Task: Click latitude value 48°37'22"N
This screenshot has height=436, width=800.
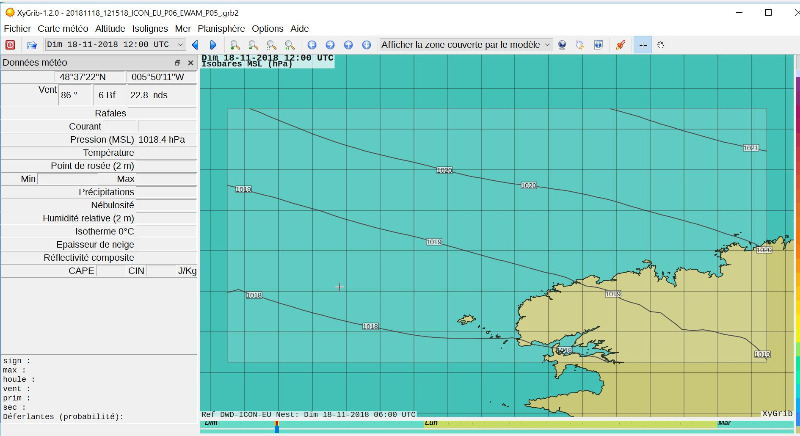Action: pyautogui.click(x=83, y=77)
